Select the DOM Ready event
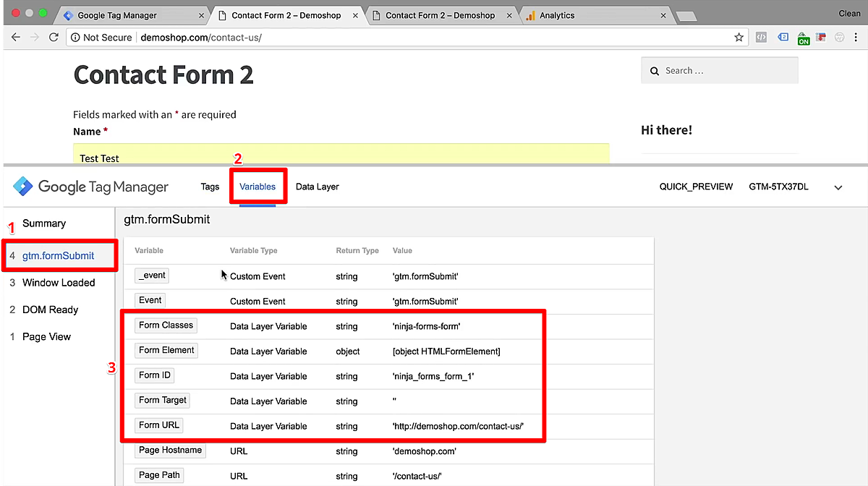The image size is (868, 486). pos(50,310)
